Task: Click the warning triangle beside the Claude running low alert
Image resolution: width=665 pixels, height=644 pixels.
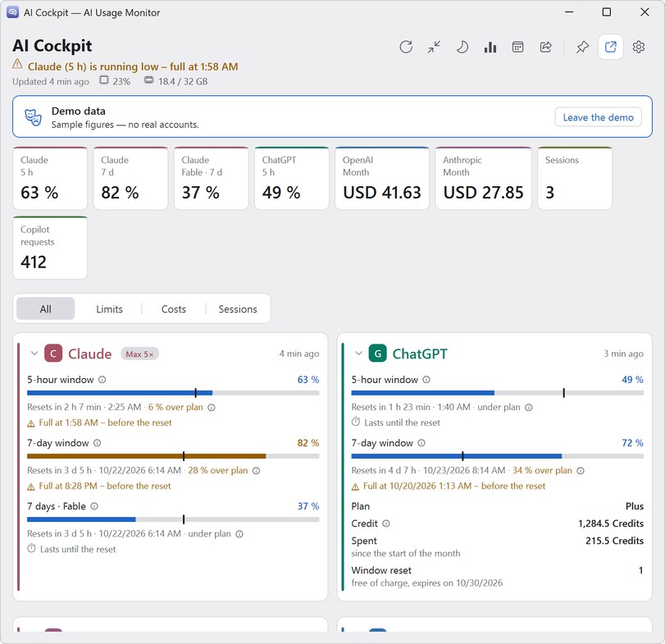Action: [x=17, y=65]
